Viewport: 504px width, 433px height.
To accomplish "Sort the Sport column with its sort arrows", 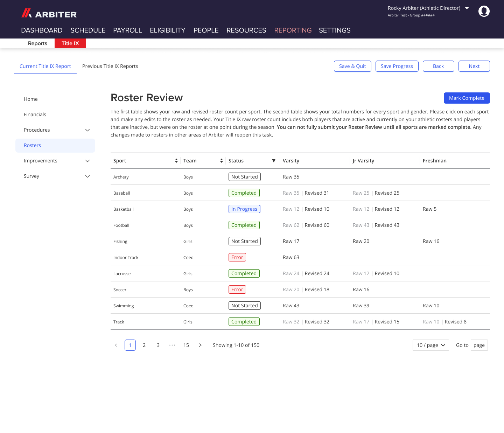I will [176, 161].
